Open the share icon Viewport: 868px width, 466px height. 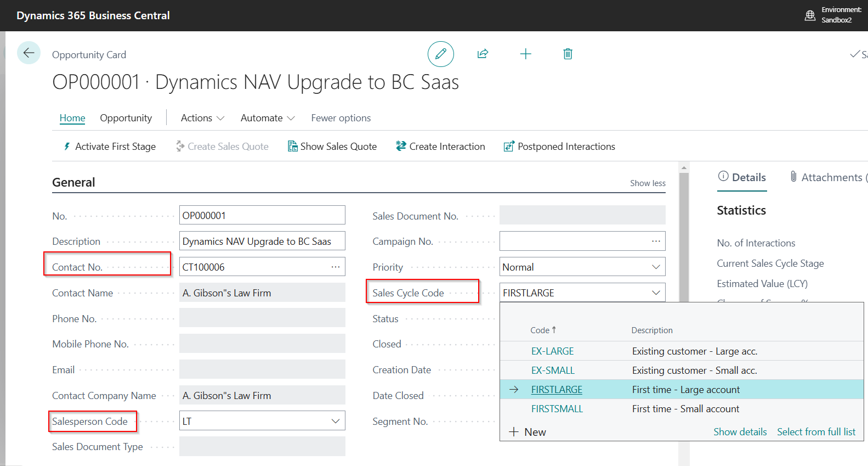483,54
